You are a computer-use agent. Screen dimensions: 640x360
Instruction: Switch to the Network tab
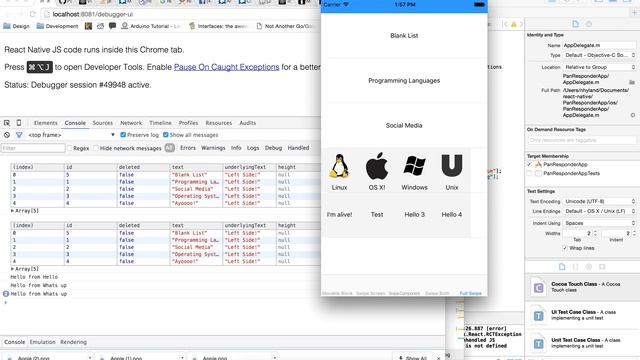(x=131, y=123)
